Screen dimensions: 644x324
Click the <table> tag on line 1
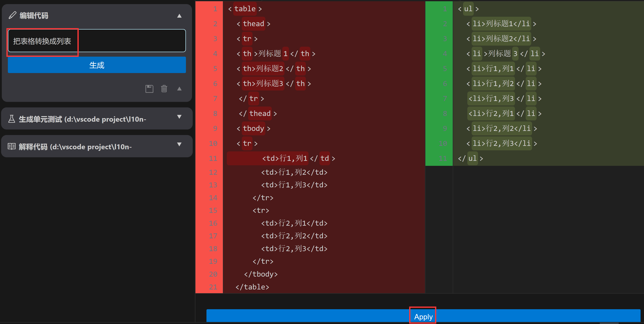point(245,9)
